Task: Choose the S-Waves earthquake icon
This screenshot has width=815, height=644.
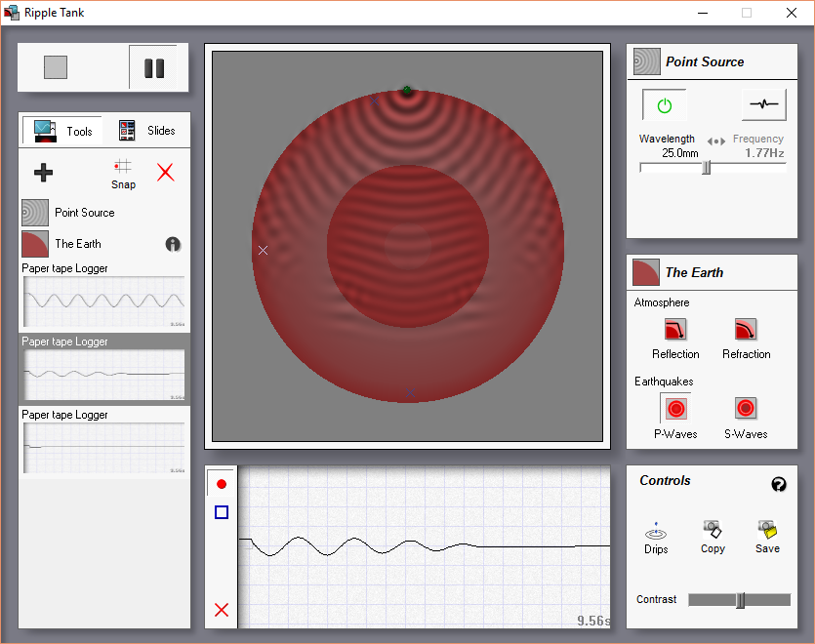Action: 746,408
